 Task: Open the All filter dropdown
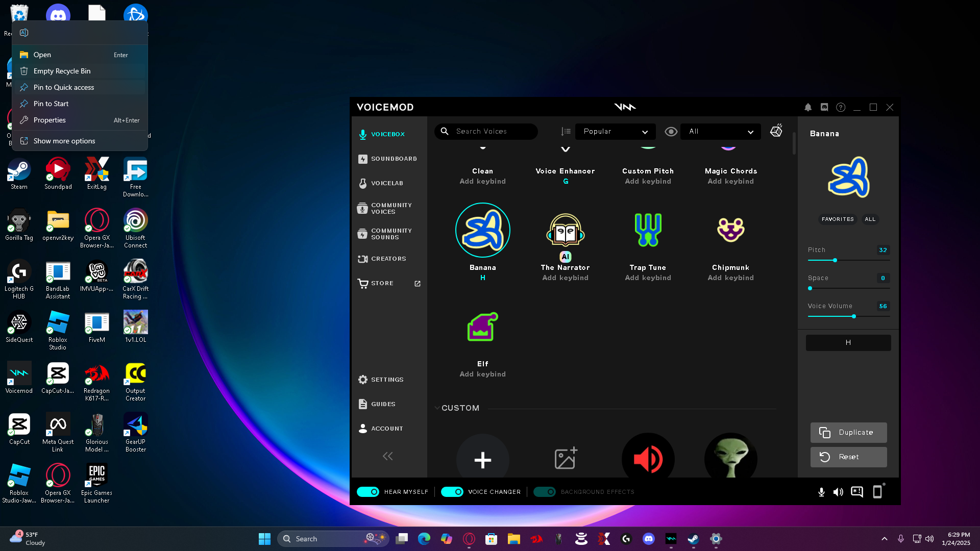coord(720,132)
